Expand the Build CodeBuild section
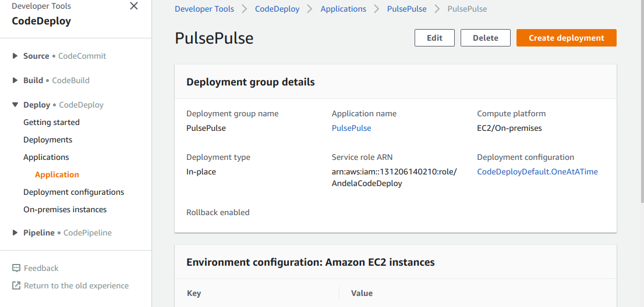 [x=16, y=80]
